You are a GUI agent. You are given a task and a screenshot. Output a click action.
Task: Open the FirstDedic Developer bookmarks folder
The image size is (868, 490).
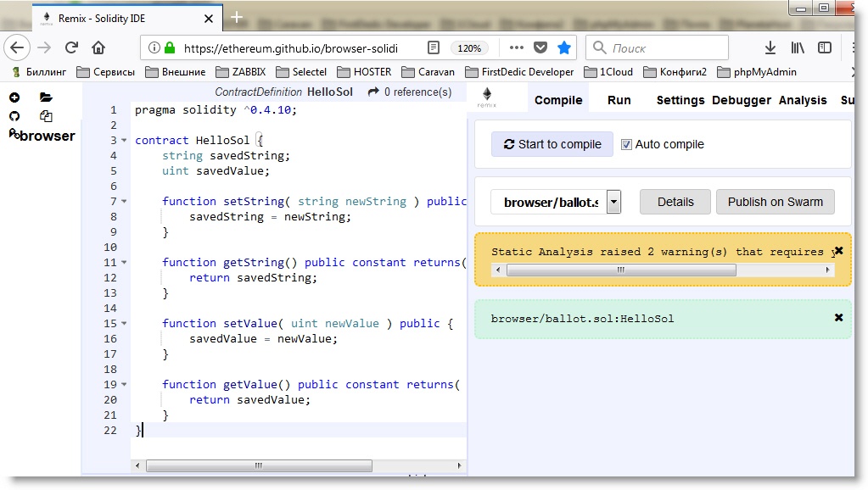point(519,72)
